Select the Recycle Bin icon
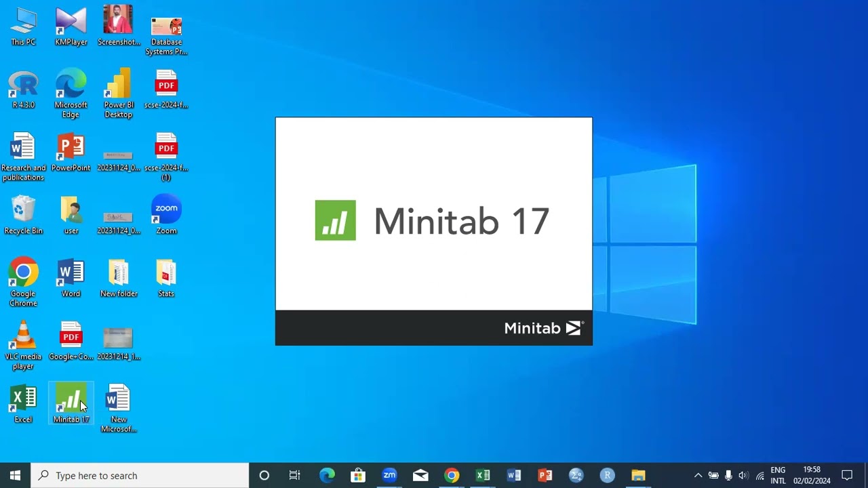Image resolution: width=868 pixels, height=488 pixels. coord(23,216)
